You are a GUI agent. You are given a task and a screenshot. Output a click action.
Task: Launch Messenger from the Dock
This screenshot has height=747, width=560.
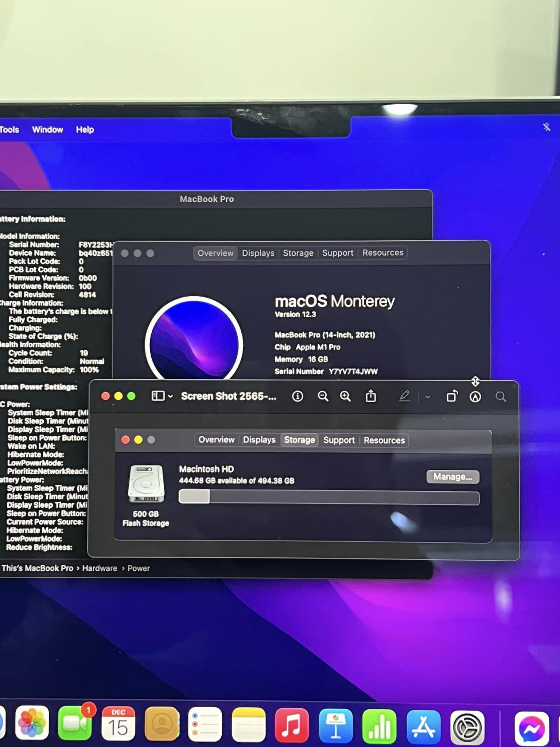[532, 728]
